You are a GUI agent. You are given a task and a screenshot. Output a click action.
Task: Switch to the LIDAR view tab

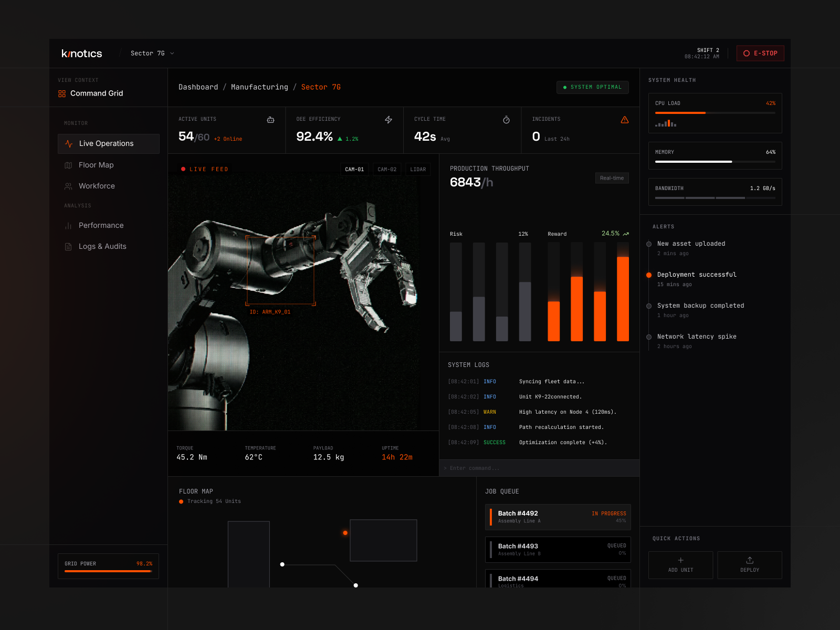(418, 169)
